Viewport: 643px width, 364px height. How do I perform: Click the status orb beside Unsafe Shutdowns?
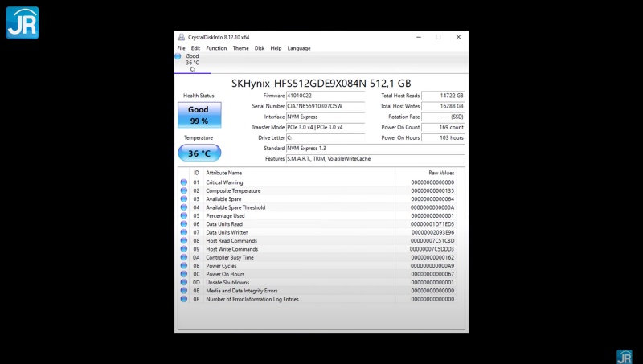click(184, 282)
